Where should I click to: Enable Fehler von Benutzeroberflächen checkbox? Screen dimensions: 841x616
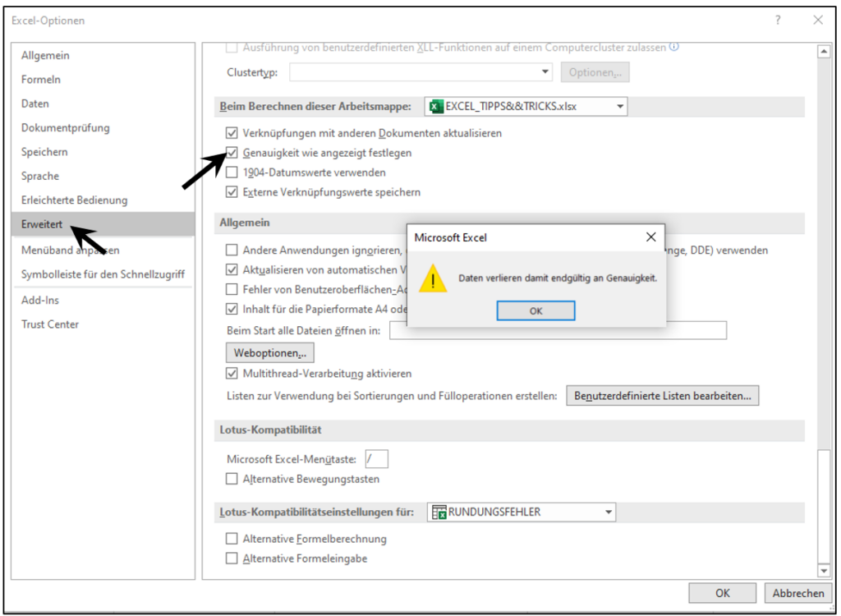(232, 290)
